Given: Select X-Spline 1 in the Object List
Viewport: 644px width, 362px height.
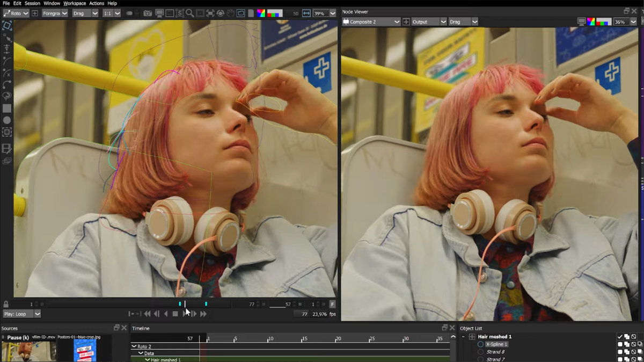Looking at the screenshot, I should point(496,344).
